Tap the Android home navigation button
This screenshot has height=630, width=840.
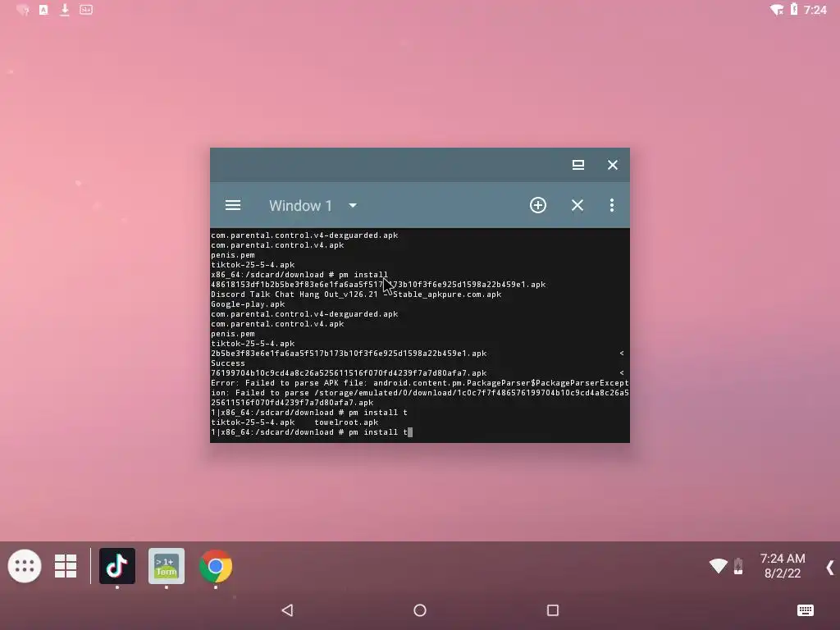click(420, 610)
